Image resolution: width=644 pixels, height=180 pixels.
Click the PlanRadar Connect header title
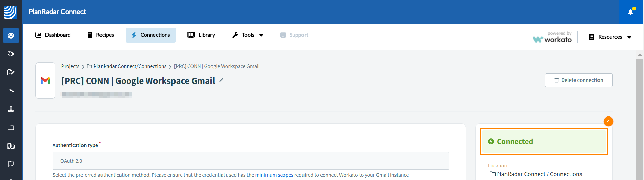(57, 12)
